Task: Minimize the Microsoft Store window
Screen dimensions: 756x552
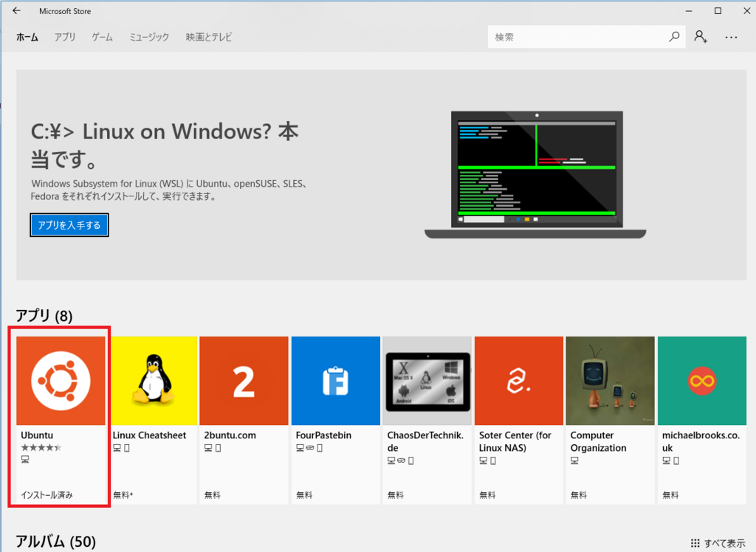Action: click(689, 10)
